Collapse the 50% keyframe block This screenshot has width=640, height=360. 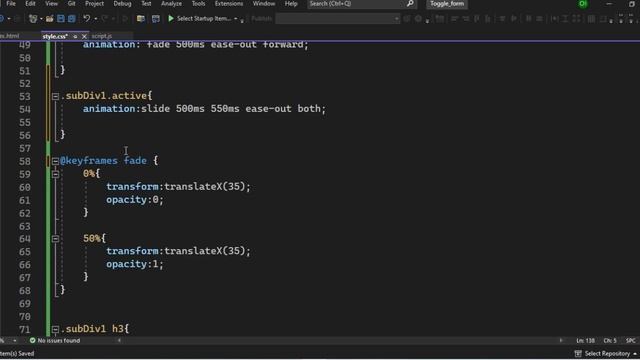click(55, 239)
